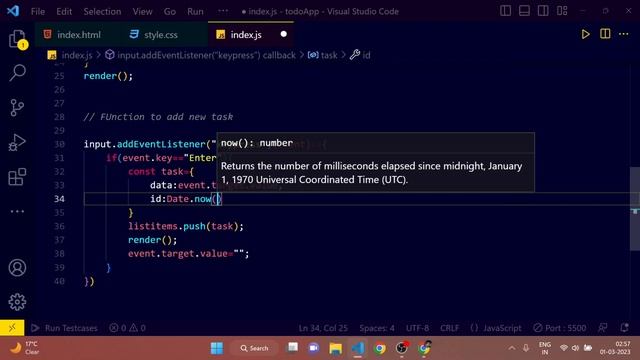Close index.js via unsaved dot

click(x=284, y=34)
